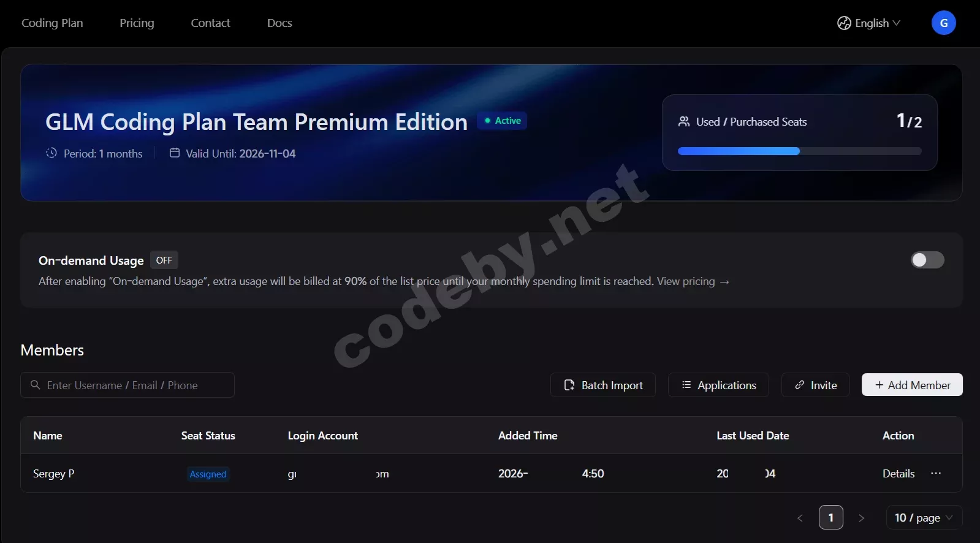This screenshot has height=543, width=980.
Task: Click the Added Time column header
Action: click(x=528, y=436)
